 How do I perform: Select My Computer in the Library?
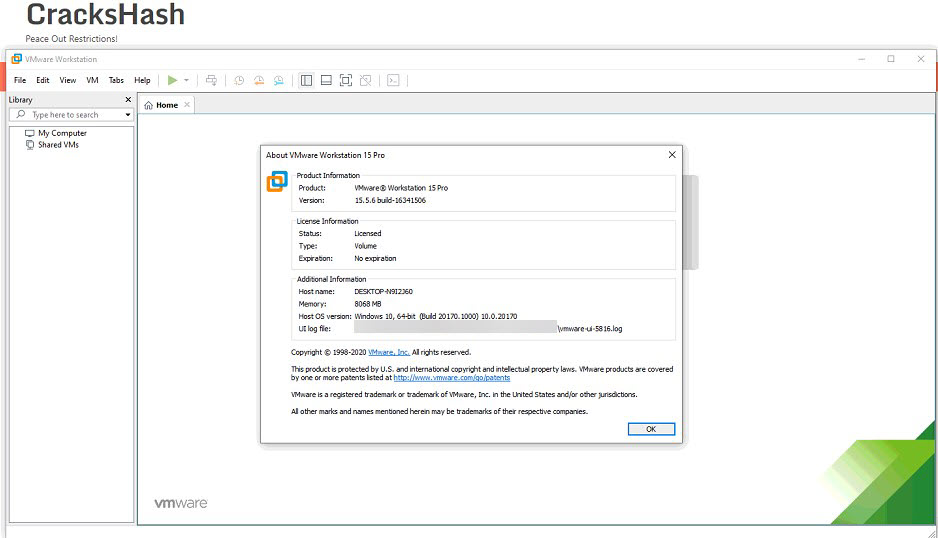(x=62, y=133)
